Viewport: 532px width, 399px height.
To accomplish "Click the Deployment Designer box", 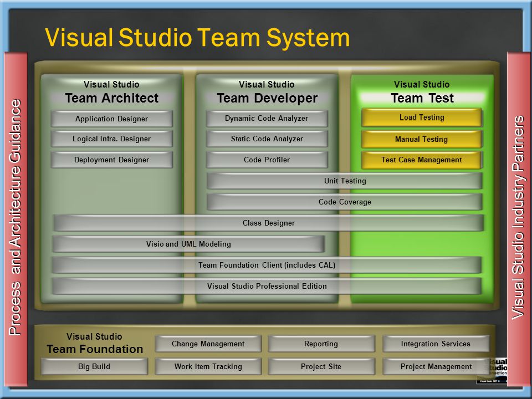I will click(111, 160).
